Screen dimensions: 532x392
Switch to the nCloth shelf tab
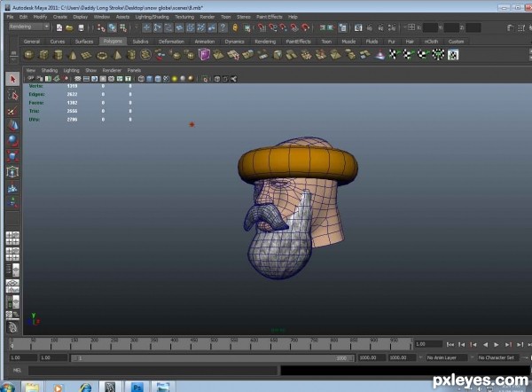[431, 42]
